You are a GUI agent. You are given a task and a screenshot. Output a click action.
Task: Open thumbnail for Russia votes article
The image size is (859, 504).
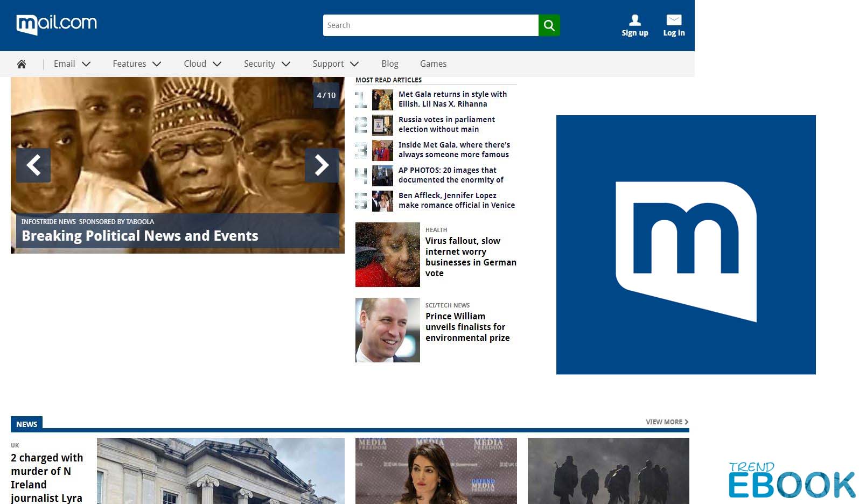click(382, 125)
